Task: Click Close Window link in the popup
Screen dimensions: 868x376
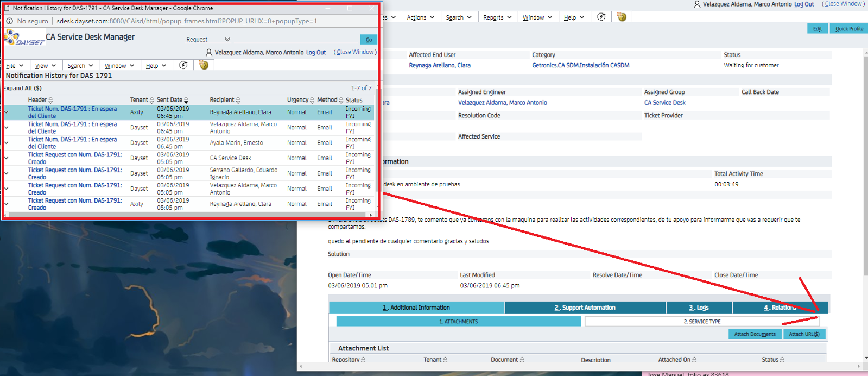Action: point(355,52)
